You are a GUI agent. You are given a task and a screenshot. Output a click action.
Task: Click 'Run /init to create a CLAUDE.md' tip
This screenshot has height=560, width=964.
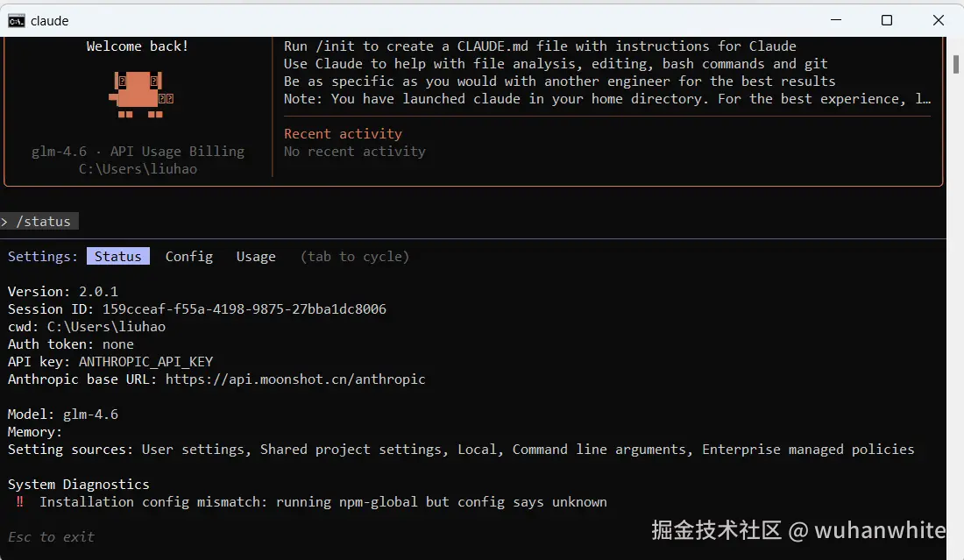[540, 46]
